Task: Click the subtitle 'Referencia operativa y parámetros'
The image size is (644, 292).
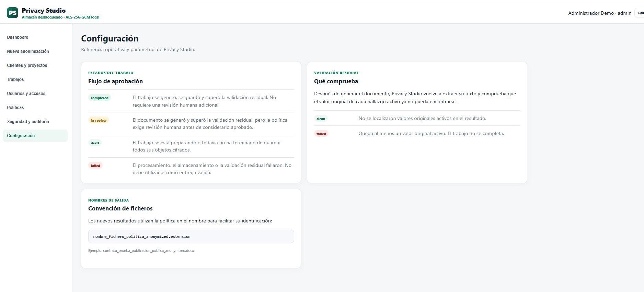Action: point(138,49)
